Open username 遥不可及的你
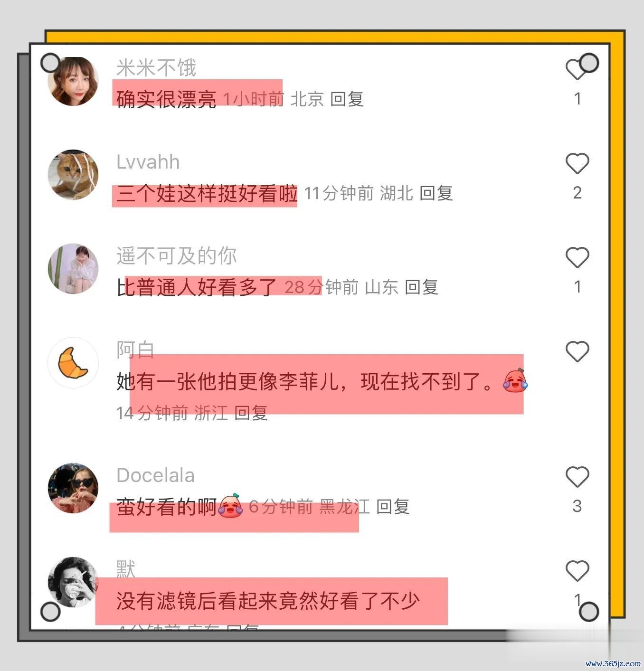Viewport: 644px width, 671px height. 177,256
